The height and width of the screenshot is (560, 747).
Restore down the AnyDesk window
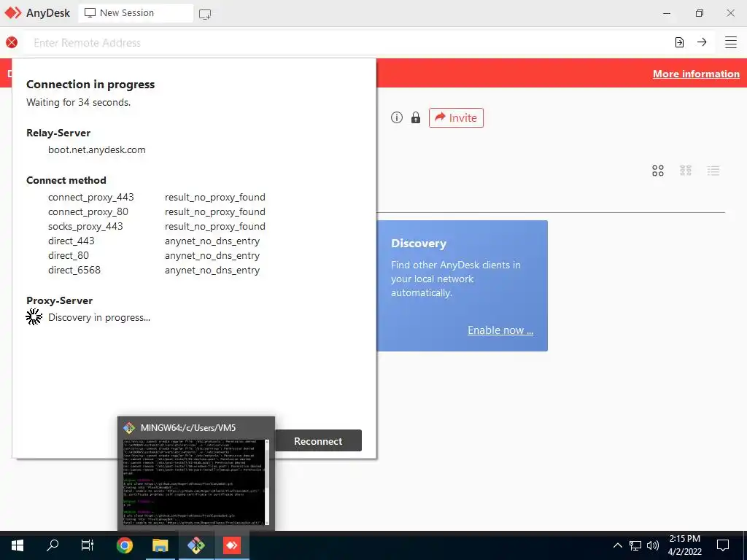coord(699,13)
